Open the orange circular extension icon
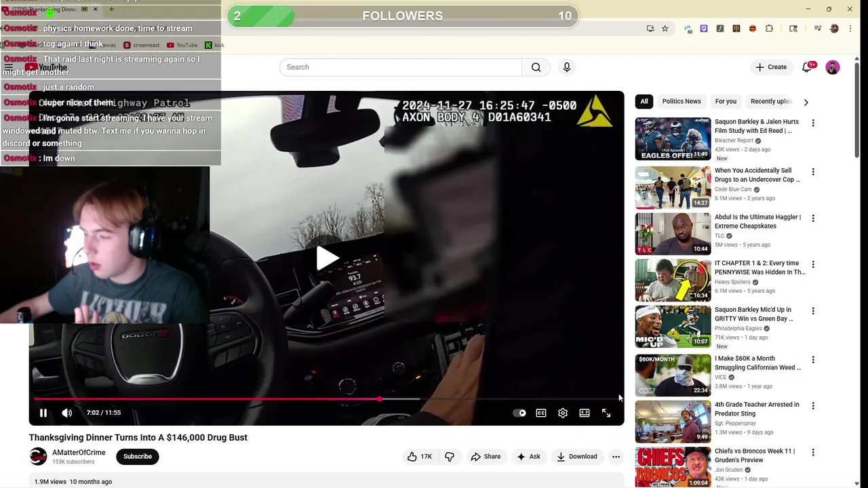868x488 pixels. click(x=753, y=28)
